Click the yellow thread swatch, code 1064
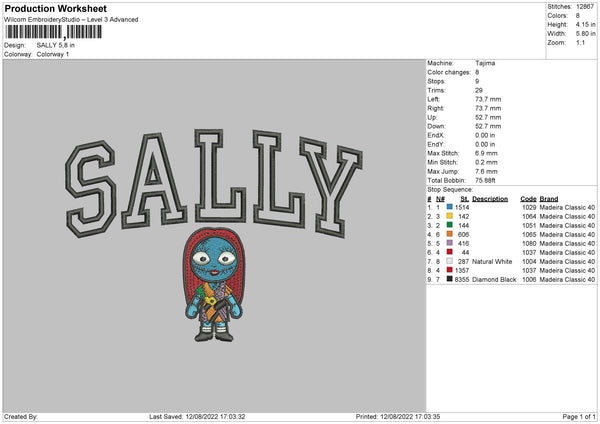The height and width of the screenshot is (424, 600). (x=450, y=216)
